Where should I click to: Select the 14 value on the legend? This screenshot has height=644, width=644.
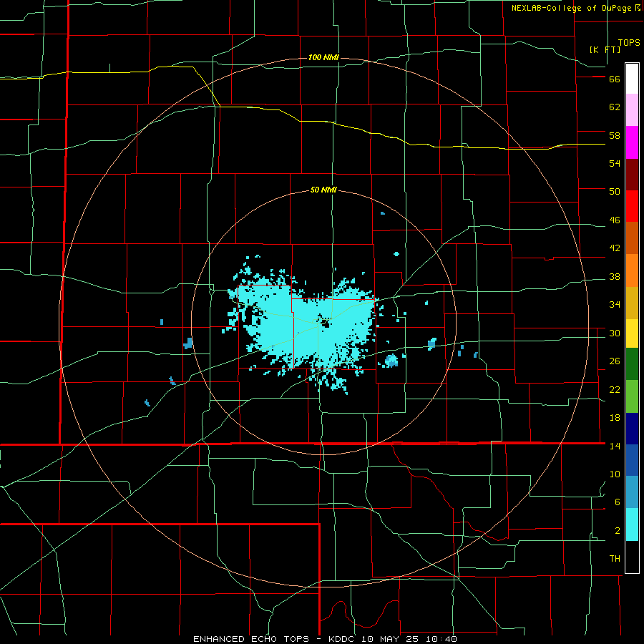coord(615,446)
